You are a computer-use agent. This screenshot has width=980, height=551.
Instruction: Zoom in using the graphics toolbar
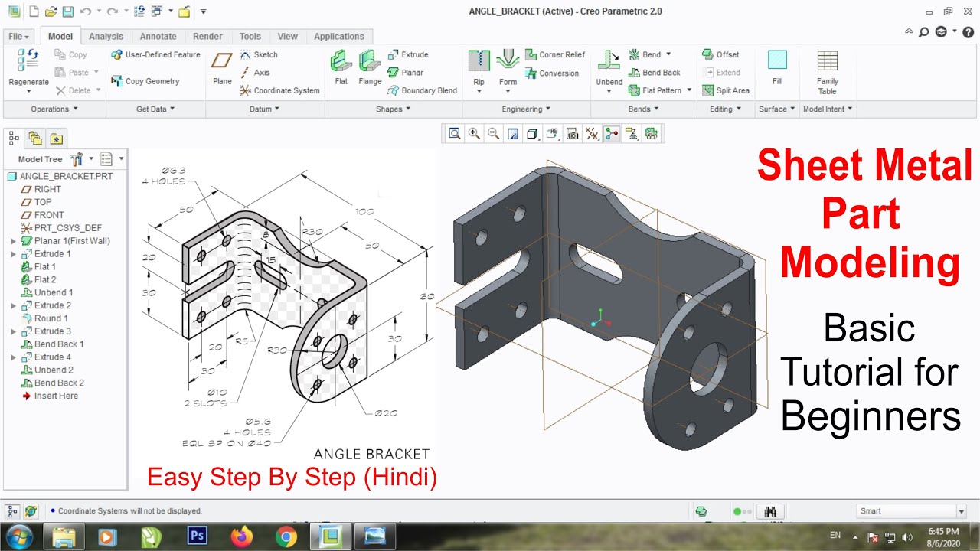[x=474, y=134]
